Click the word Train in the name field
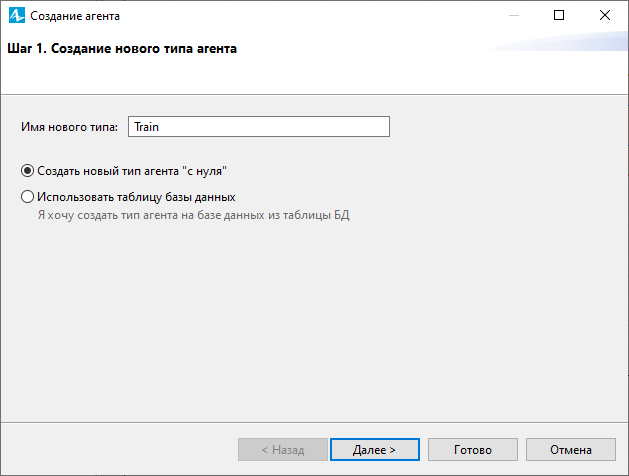 [x=146, y=127]
